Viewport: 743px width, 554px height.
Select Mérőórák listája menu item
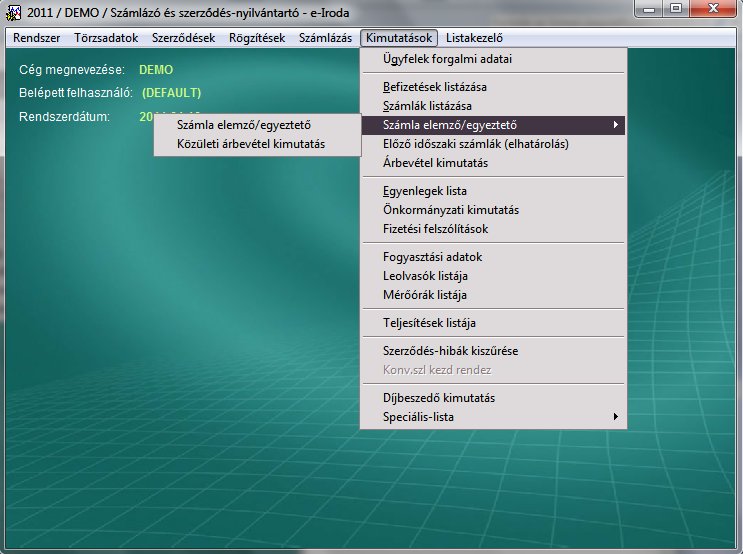pyautogui.click(x=425, y=295)
